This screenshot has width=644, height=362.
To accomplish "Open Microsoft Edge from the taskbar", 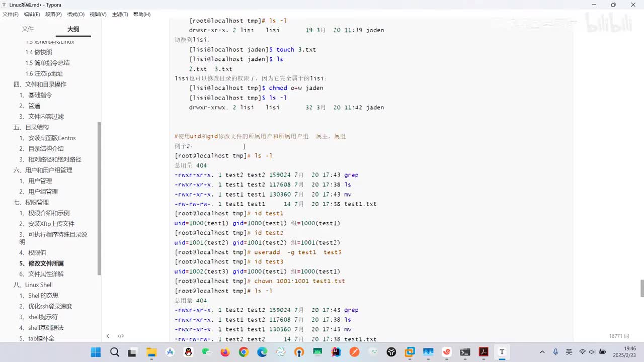I will [x=262, y=352].
